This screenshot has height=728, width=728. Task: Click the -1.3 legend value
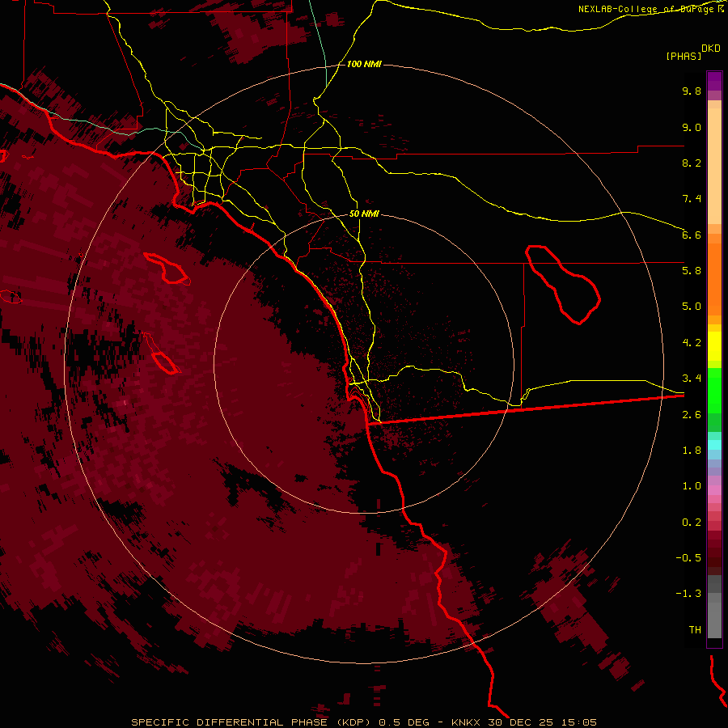[688, 594]
